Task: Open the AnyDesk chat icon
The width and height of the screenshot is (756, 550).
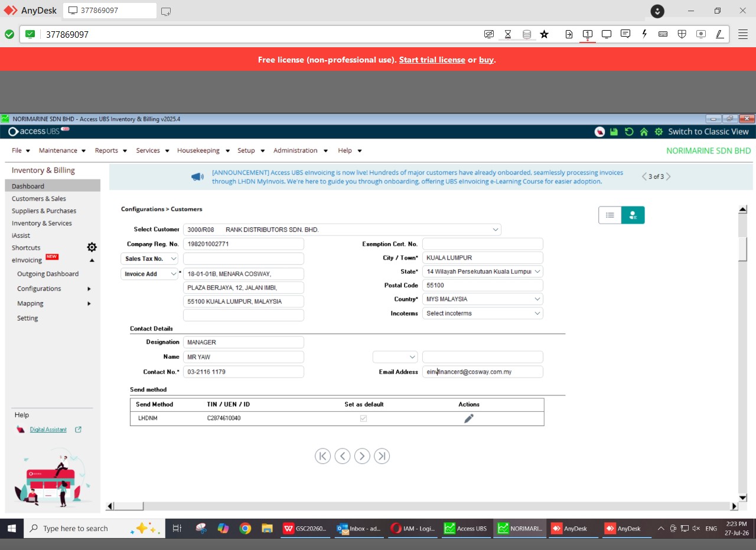Action: tap(625, 34)
